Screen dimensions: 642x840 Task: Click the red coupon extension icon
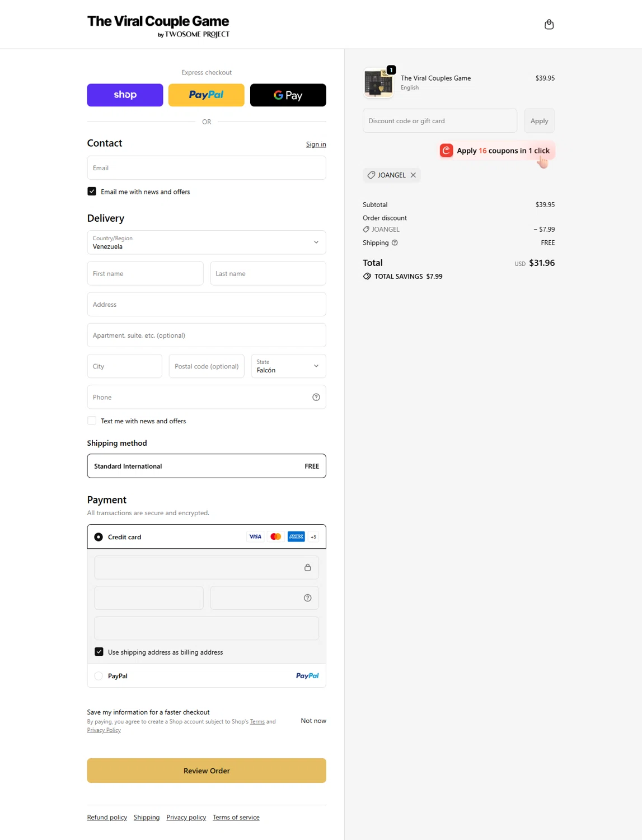click(x=446, y=151)
